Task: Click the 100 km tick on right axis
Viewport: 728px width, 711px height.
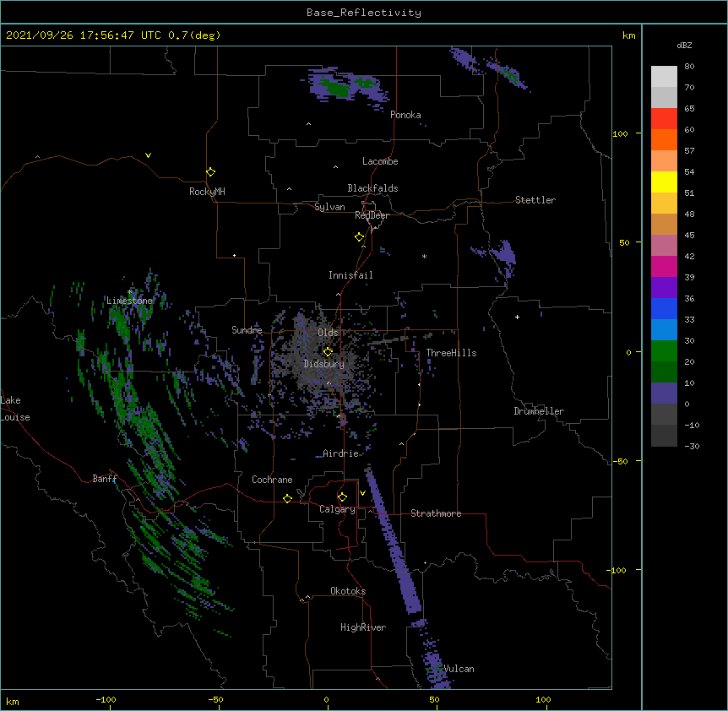Action: pyautogui.click(x=620, y=133)
